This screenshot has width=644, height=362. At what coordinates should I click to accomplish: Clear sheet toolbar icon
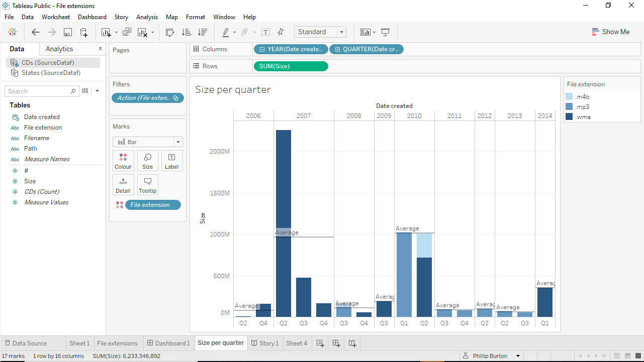tap(142, 32)
